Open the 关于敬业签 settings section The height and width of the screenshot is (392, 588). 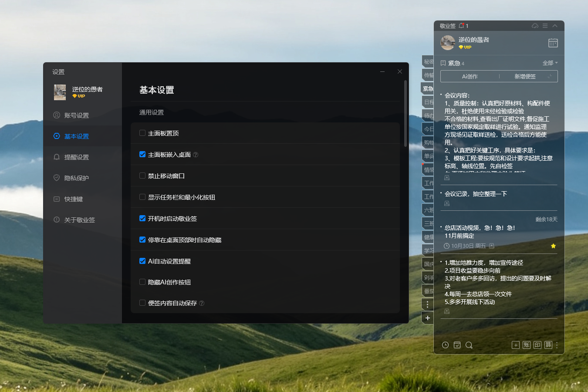pos(83,220)
